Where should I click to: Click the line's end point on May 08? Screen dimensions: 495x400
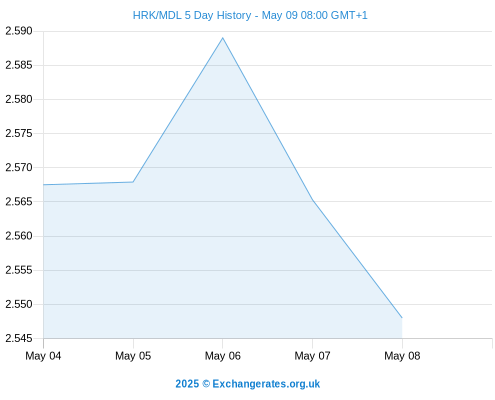tap(402, 318)
